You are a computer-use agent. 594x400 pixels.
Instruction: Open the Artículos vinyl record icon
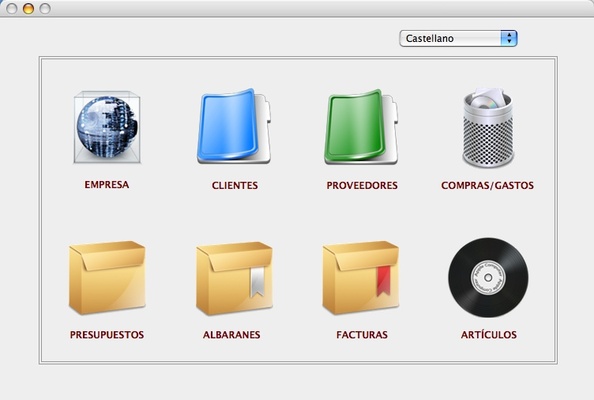tap(488, 278)
